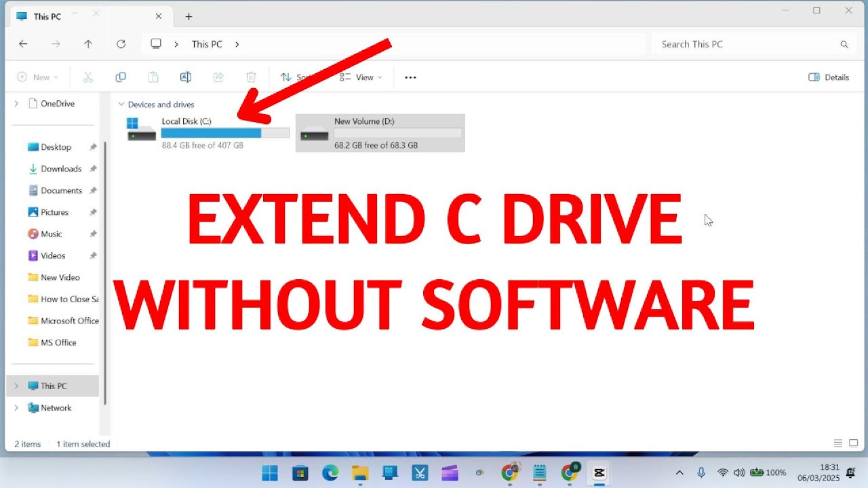Open Microsoft Store from taskbar

click(300, 472)
